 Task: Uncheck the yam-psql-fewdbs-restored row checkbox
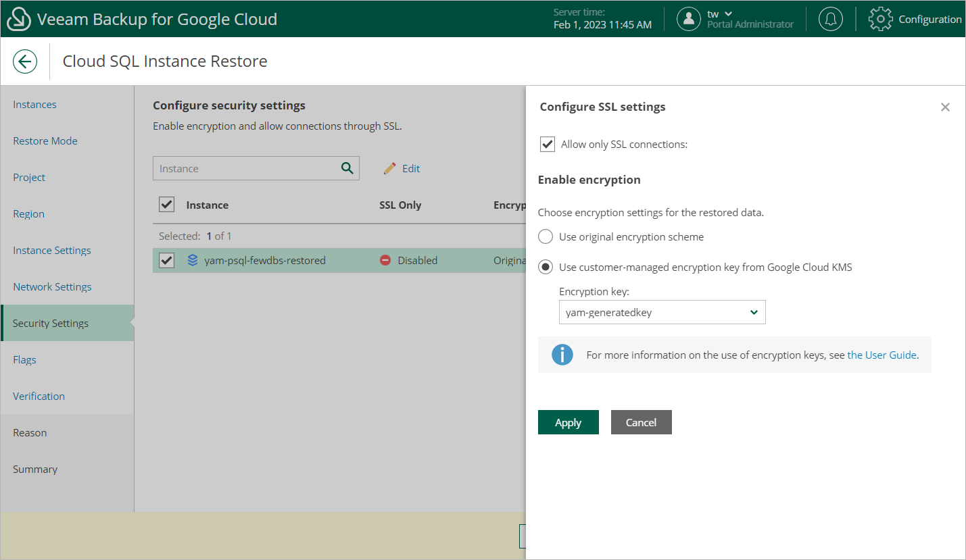(x=166, y=260)
